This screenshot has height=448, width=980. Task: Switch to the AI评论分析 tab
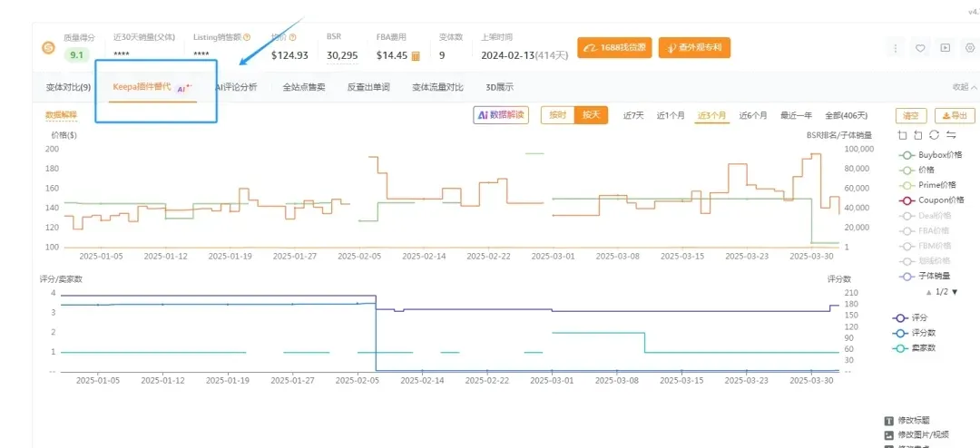pos(236,87)
